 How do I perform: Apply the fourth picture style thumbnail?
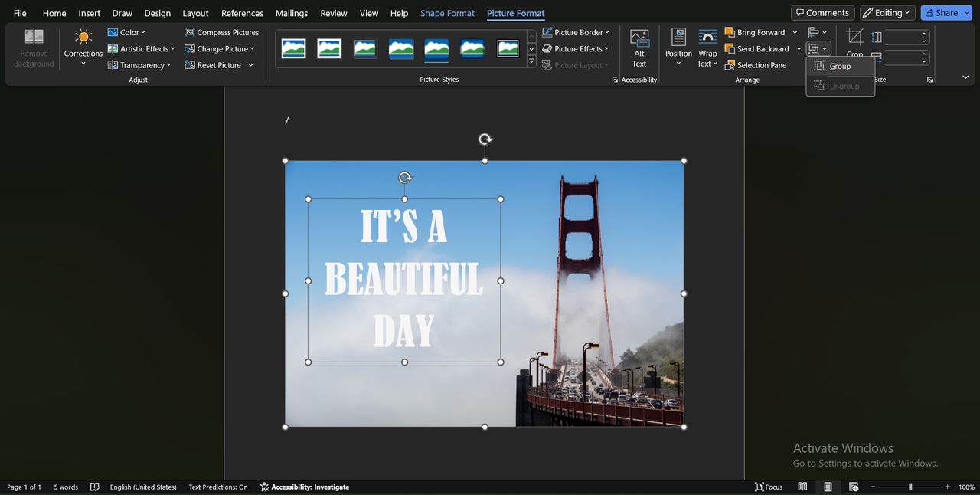[x=401, y=48]
